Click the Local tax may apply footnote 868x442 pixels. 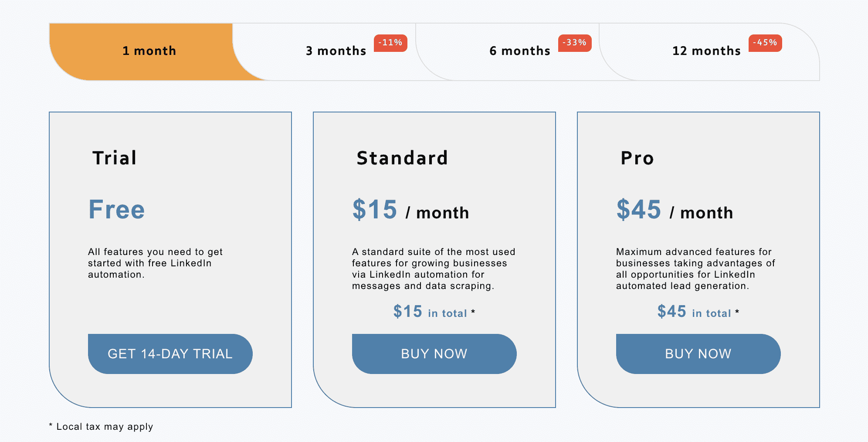(x=101, y=427)
